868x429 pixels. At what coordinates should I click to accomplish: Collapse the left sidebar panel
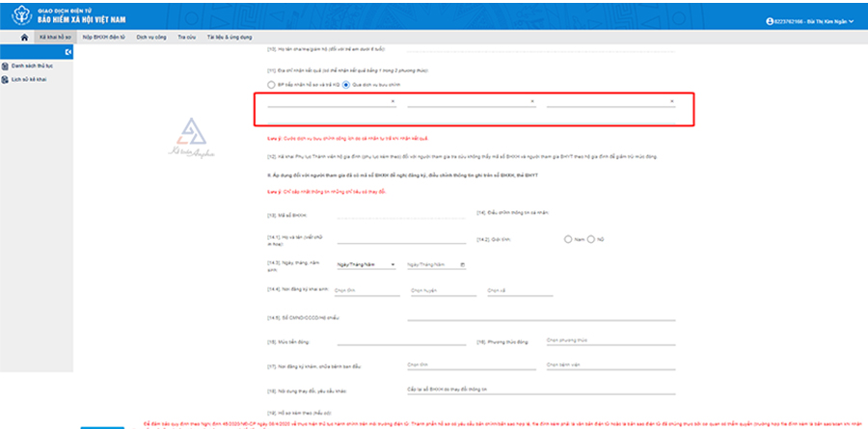tap(68, 51)
